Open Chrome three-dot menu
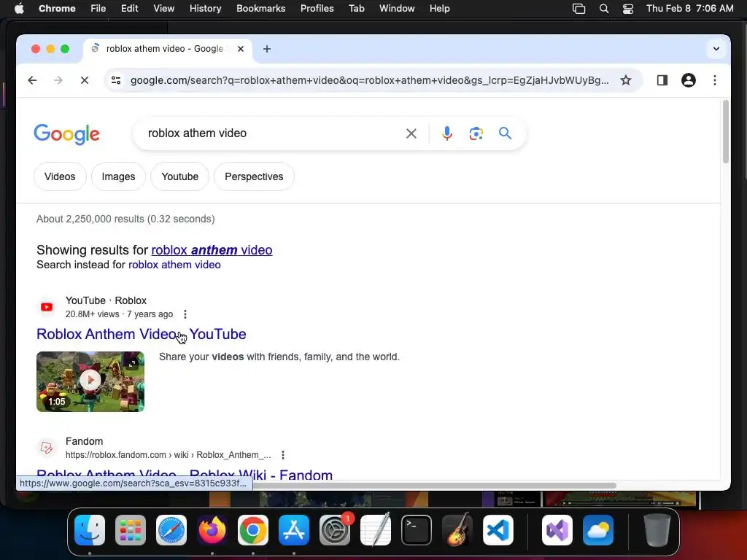This screenshot has width=747, height=560. (x=715, y=80)
